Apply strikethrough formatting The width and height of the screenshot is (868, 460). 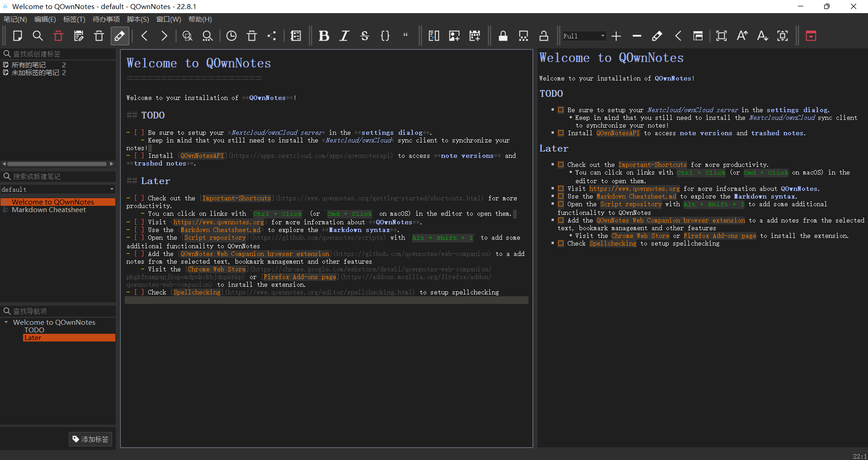[x=364, y=36]
